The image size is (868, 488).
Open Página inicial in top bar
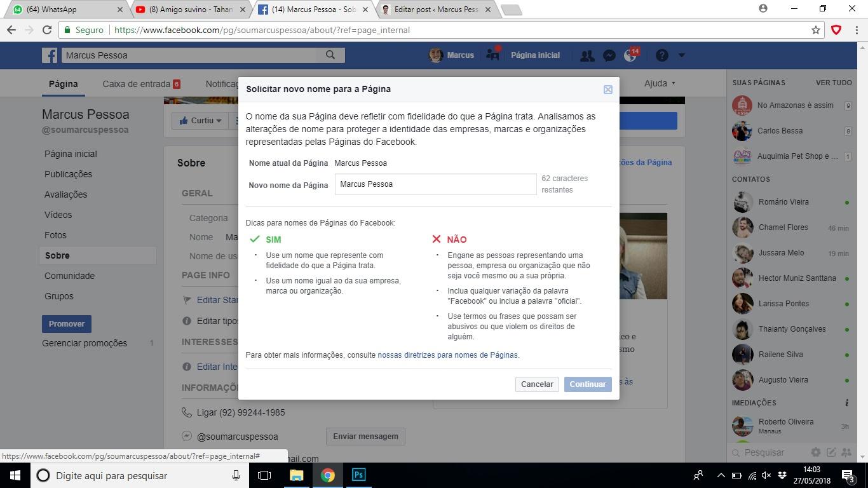click(x=535, y=55)
